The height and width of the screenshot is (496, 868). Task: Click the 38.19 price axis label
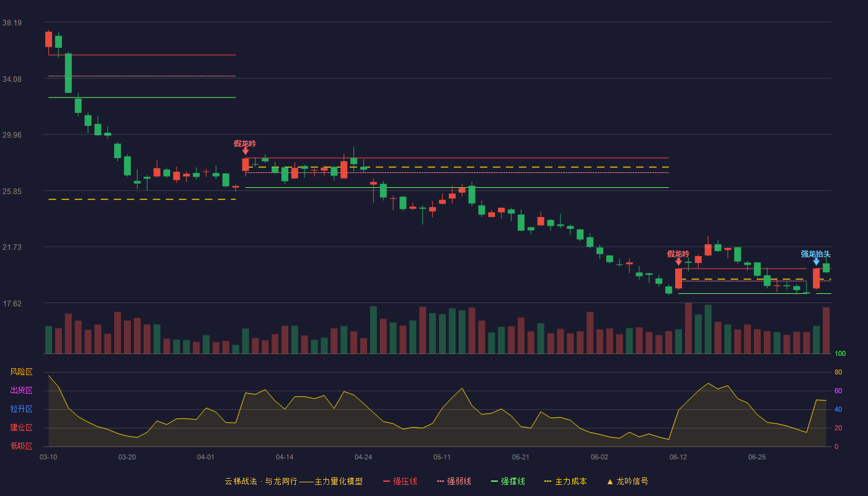click(x=12, y=23)
